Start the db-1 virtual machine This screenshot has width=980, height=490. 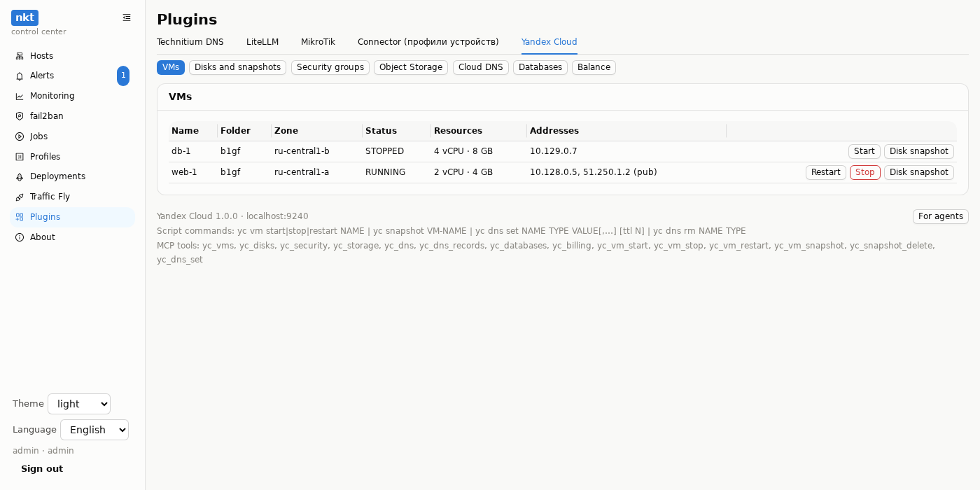pos(864,151)
